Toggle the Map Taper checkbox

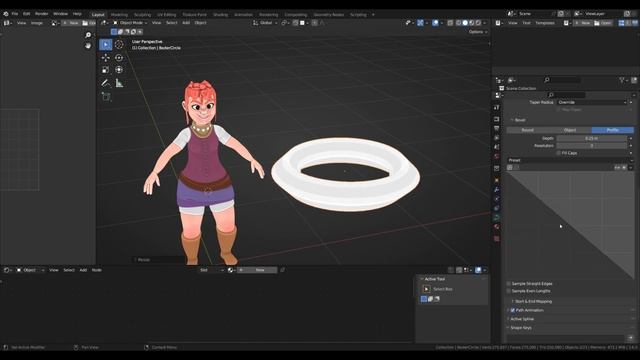point(558,110)
